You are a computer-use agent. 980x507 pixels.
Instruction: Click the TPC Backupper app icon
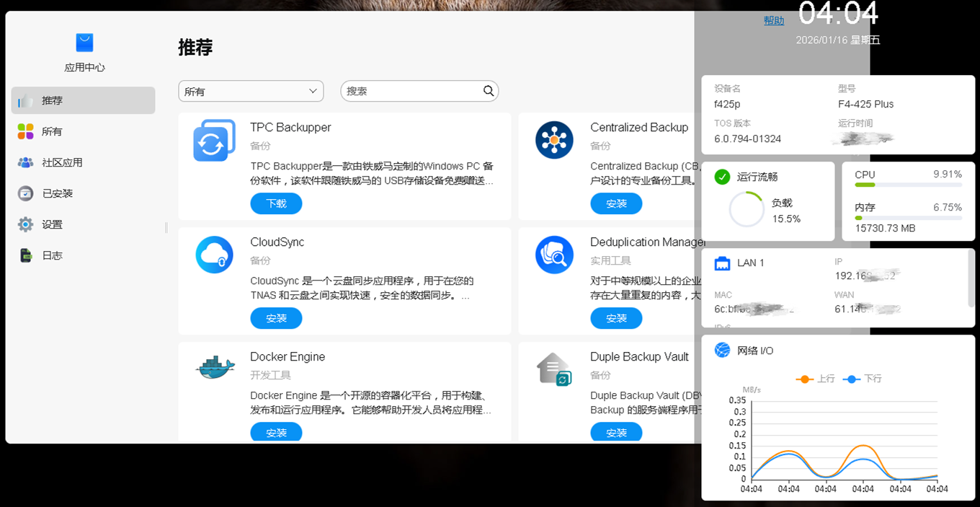[x=214, y=140]
